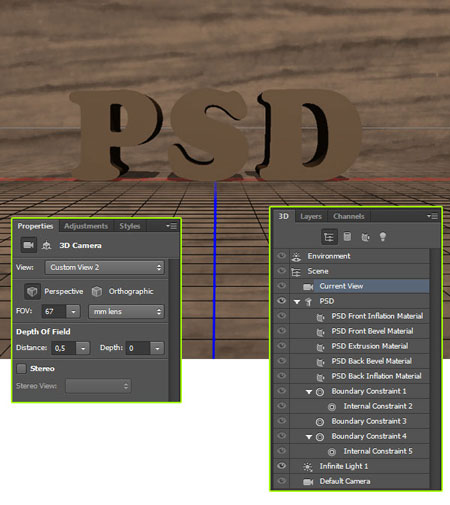Filter 3D panel by lights bulb icon
The image size is (450, 505).
coord(383,237)
